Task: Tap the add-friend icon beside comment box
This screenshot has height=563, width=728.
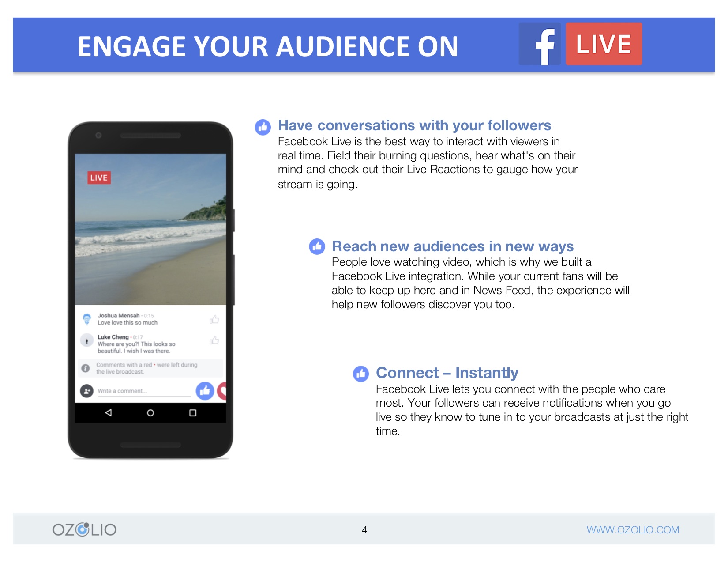Action: [86, 391]
